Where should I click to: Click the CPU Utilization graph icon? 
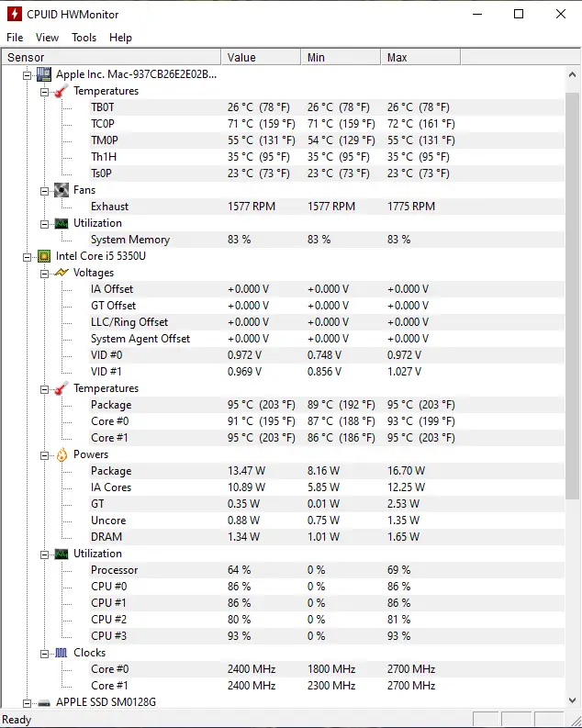[62, 554]
